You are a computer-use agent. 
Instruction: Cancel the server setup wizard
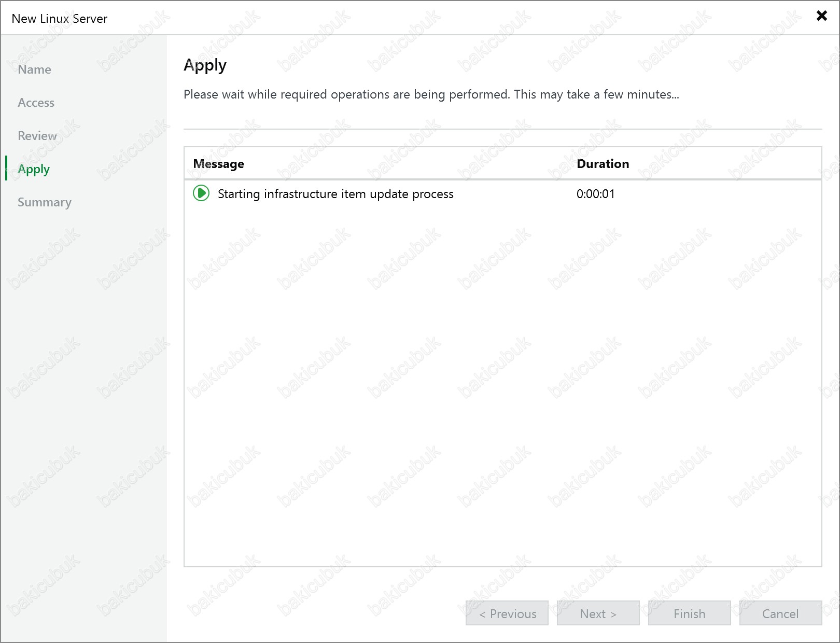coord(780,613)
